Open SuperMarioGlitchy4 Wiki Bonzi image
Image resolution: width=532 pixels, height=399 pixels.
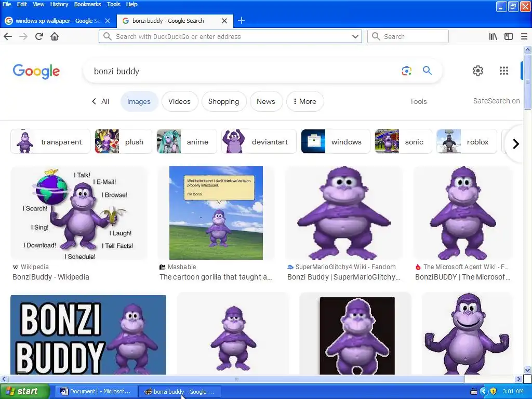pos(344,213)
